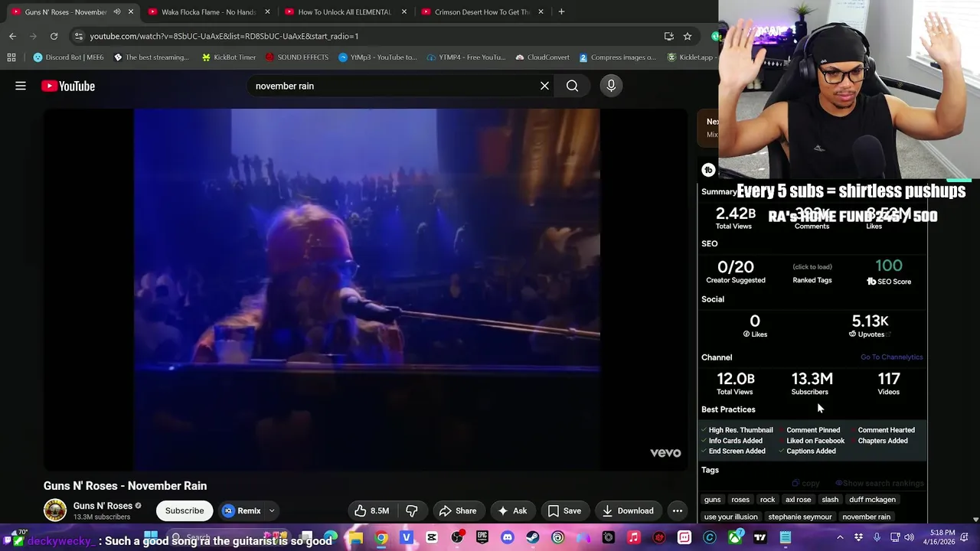
Task: Reload the current YouTube page
Action: [54, 36]
